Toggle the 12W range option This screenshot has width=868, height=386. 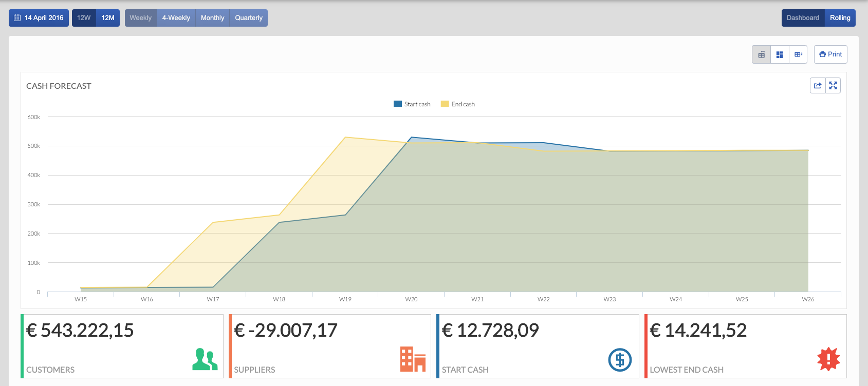click(x=84, y=18)
